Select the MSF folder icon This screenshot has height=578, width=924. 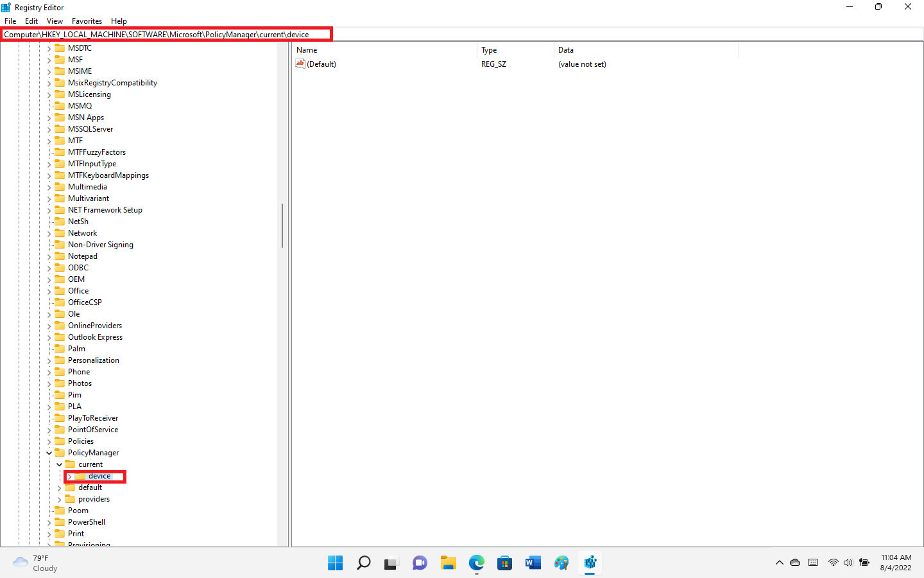tap(60, 60)
